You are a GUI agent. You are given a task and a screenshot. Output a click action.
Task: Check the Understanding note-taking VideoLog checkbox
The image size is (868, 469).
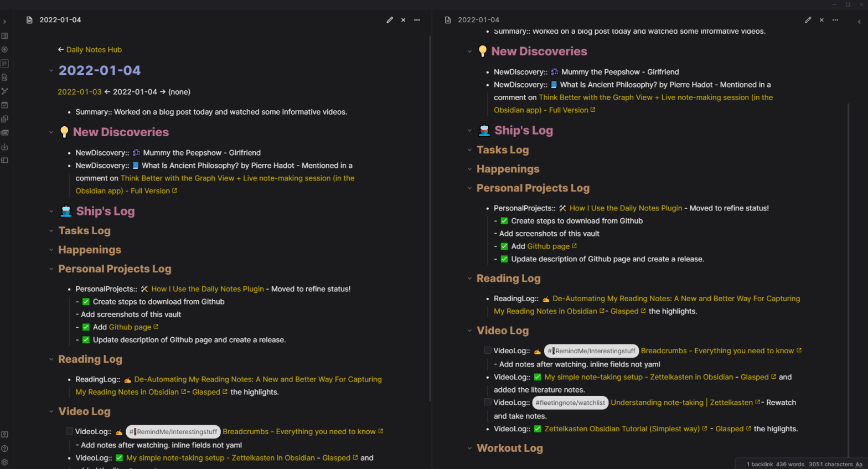click(488, 403)
